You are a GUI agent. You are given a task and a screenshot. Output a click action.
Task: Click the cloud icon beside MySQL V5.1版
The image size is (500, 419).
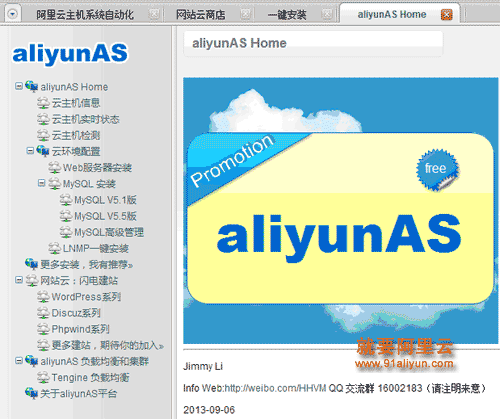click(66, 200)
